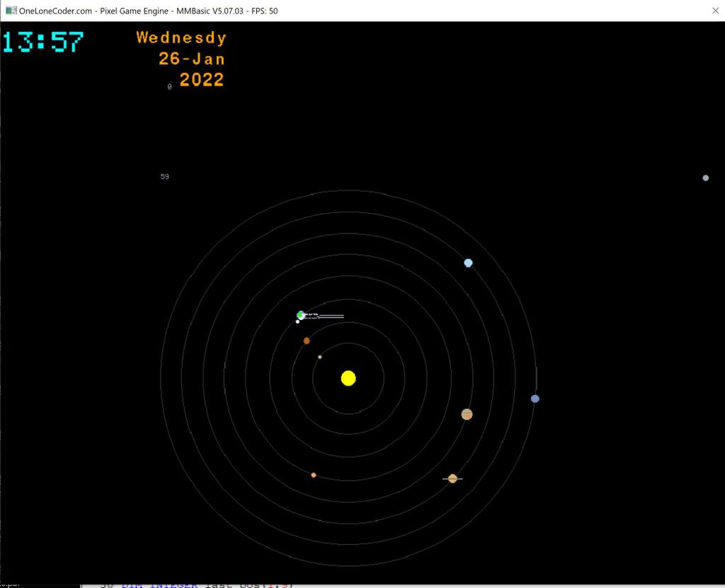Click the orange Wednesdy day label
The image size is (725, 588).
tap(181, 38)
